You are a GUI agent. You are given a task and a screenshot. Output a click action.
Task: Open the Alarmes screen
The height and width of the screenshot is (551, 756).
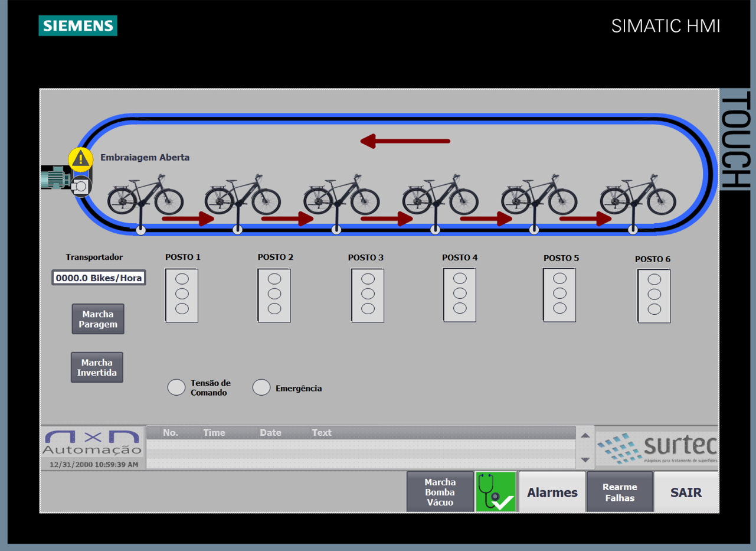(x=552, y=492)
